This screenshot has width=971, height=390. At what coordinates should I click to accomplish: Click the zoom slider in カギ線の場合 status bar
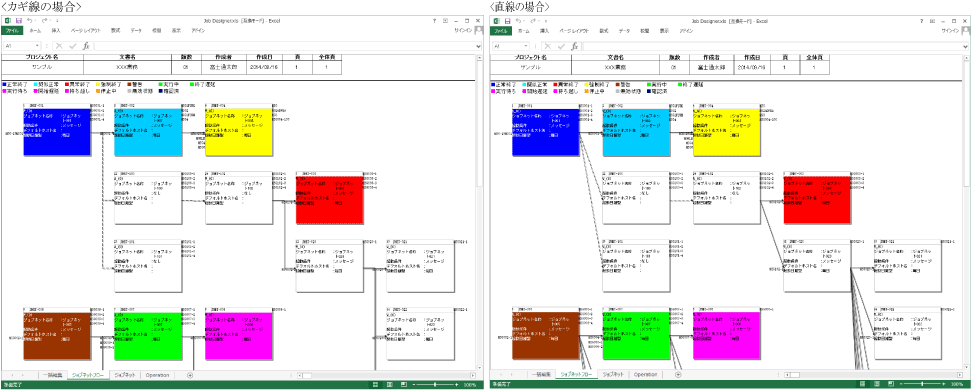434,384
